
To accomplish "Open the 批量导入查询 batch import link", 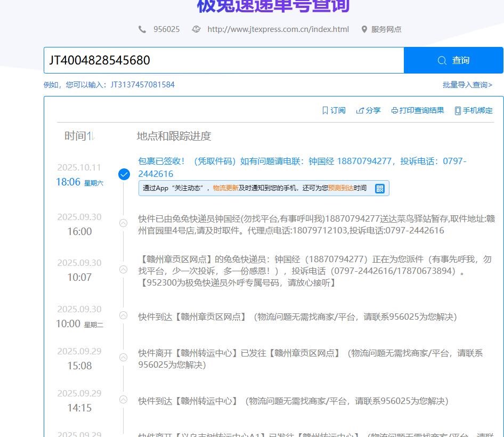I will 467,85.
